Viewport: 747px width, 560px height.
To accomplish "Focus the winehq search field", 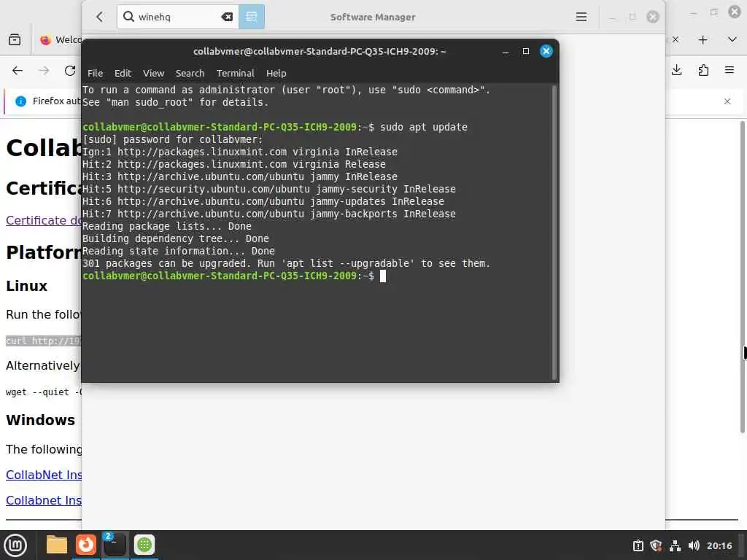I will coord(178,17).
